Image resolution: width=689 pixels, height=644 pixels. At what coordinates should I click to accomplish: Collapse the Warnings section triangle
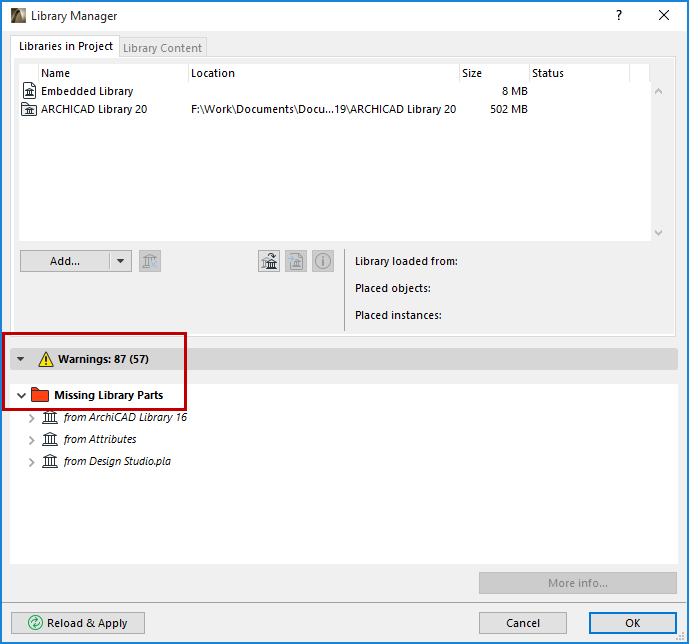21,359
